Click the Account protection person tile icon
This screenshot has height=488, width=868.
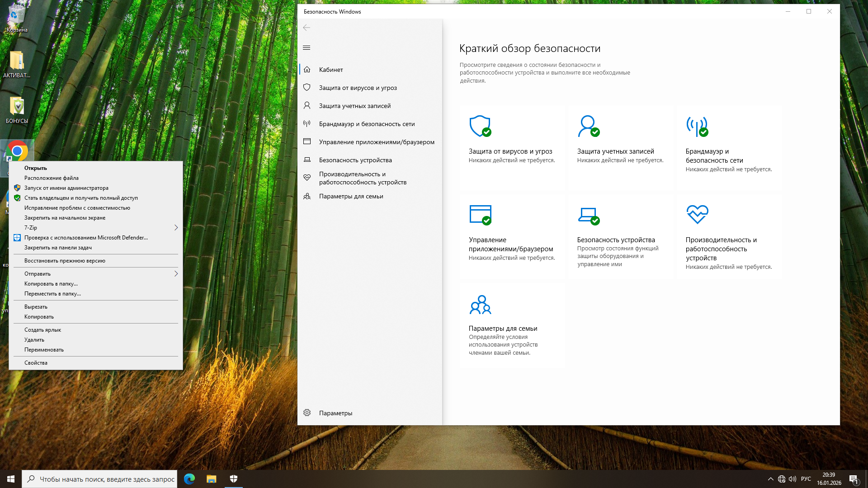point(588,126)
